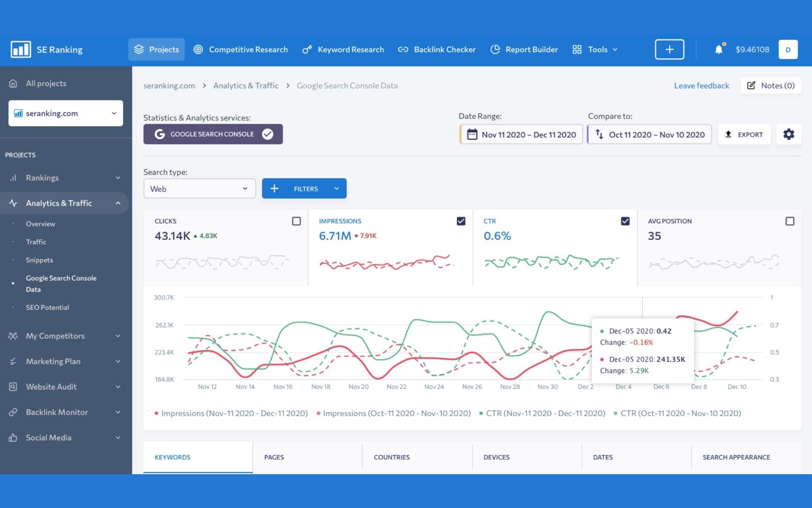
Task: Switch to the Devices tab
Action: [x=496, y=457]
